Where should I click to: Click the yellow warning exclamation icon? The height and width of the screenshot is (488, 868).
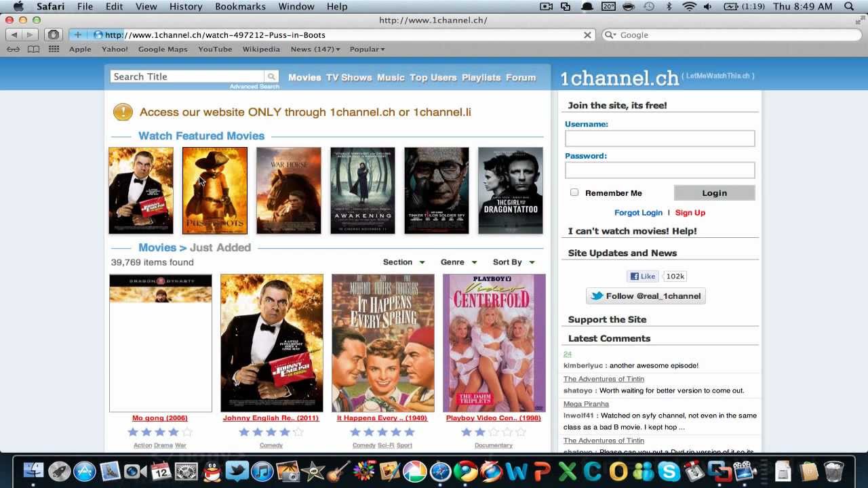[x=123, y=112]
